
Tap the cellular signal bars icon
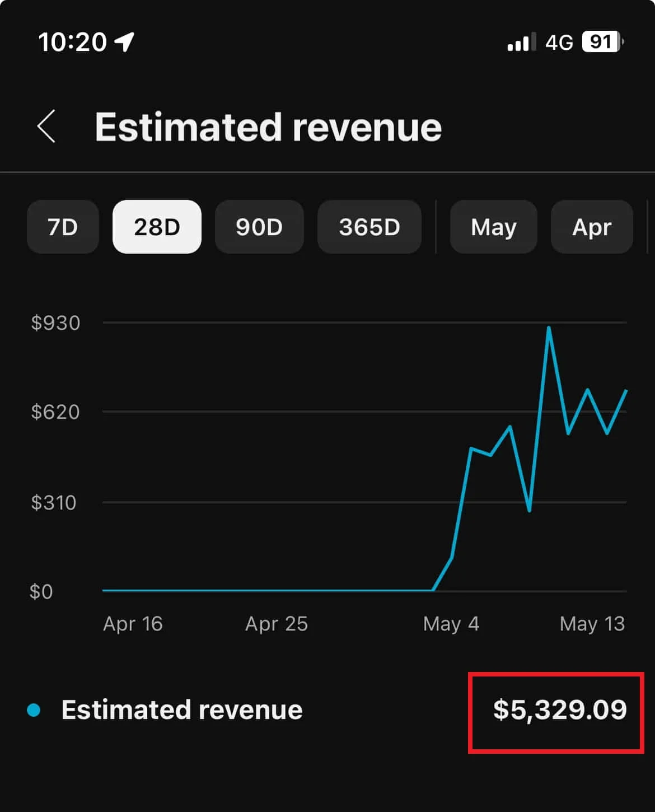coord(520,42)
